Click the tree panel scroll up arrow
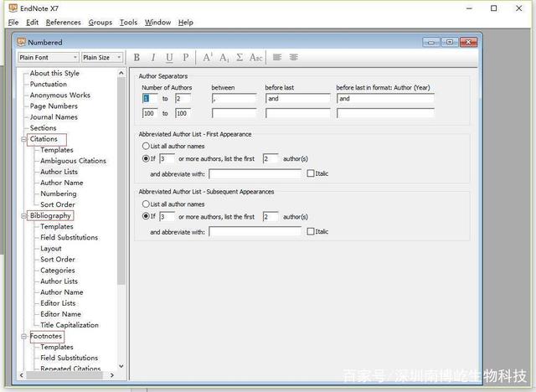 (x=121, y=73)
